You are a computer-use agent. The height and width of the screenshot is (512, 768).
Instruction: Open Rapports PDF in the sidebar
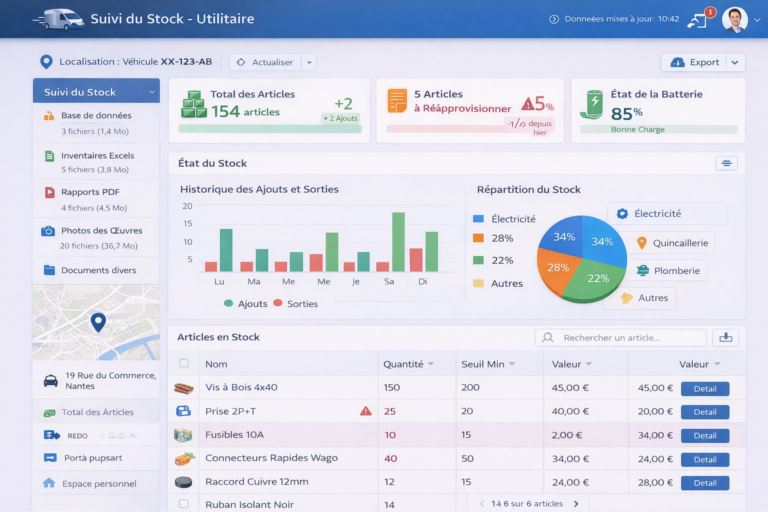click(x=90, y=192)
